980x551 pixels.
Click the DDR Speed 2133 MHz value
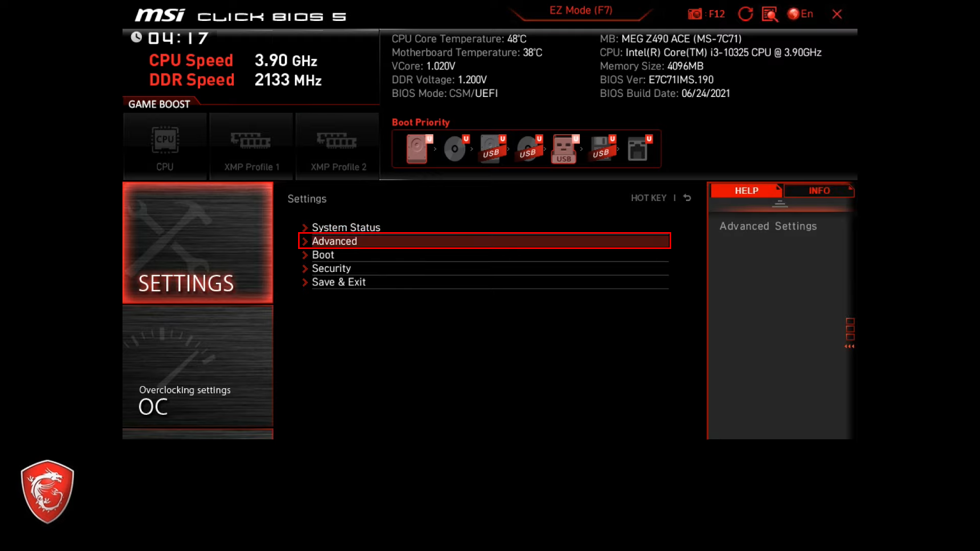point(288,80)
